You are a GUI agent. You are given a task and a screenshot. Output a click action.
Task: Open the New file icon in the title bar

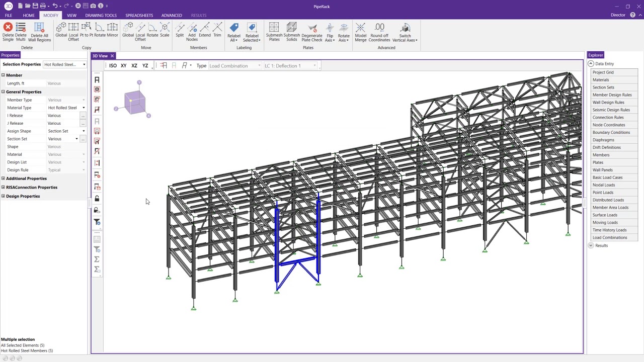click(20, 6)
